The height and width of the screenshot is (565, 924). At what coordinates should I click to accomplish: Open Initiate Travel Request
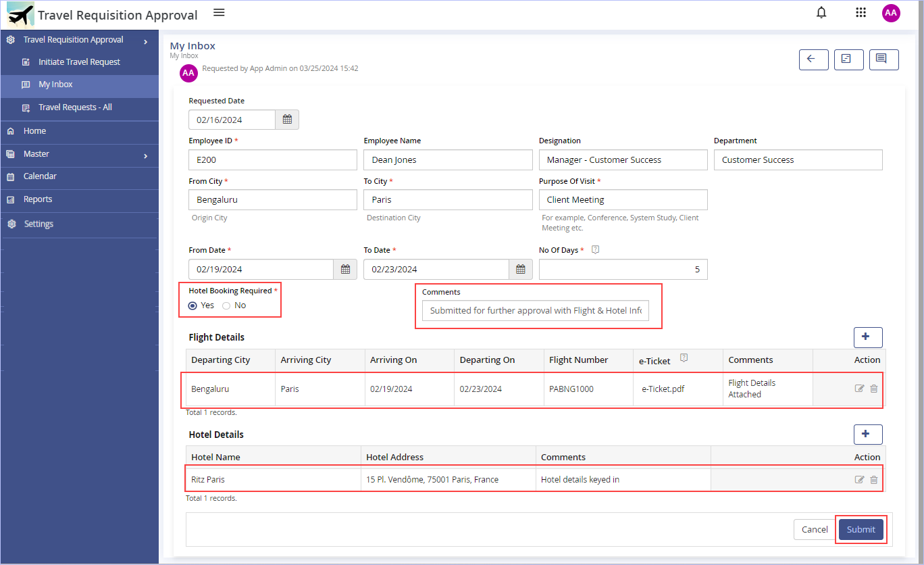(x=79, y=62)
